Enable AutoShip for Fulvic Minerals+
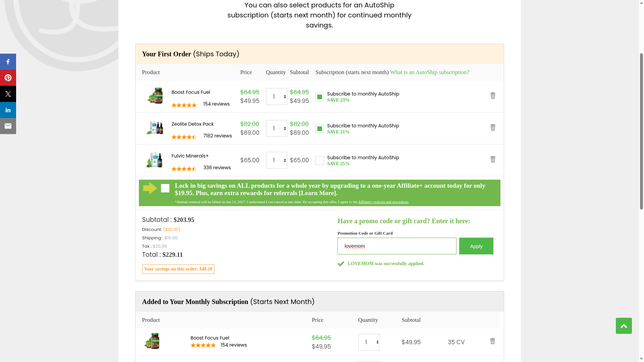This screenshot has width=644, height=362. tap(319, 161)
